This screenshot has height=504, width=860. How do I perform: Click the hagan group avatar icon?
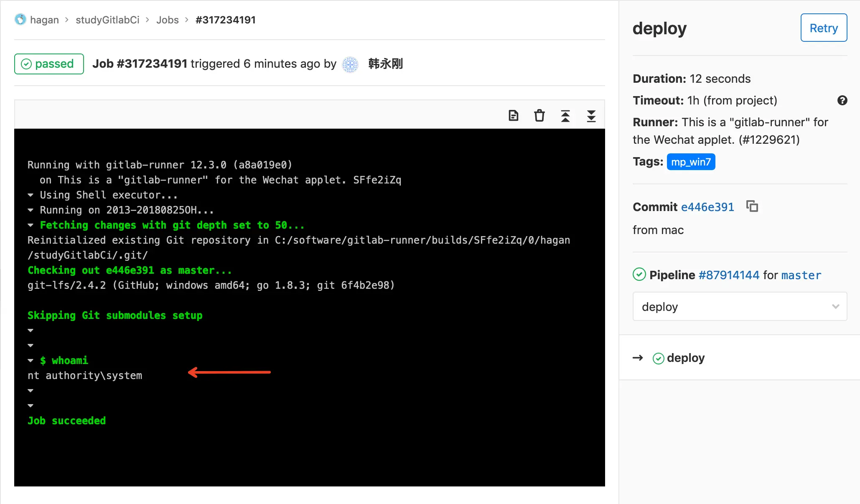pos(20,20)
